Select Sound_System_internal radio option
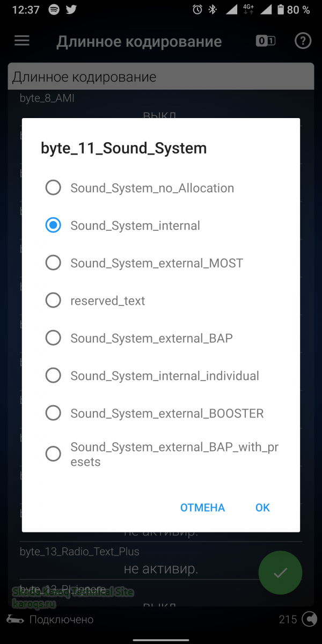Screen dimensions: 322x644 [161, 225]
